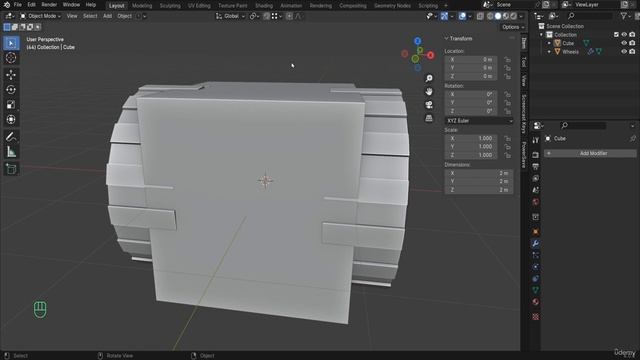The height and width of the screenshot is (360, 640).
Task: Open the Edit menu
Action: tap(31, 5)
